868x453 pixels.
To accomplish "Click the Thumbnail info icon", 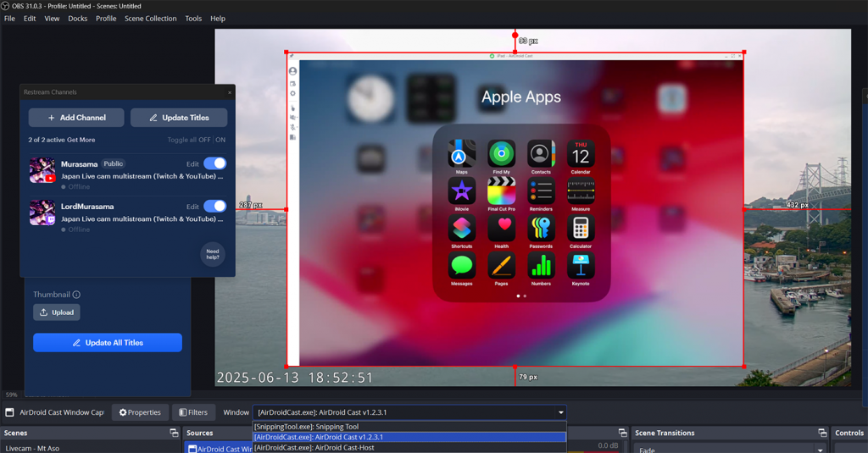I will [x=76, y=295].
